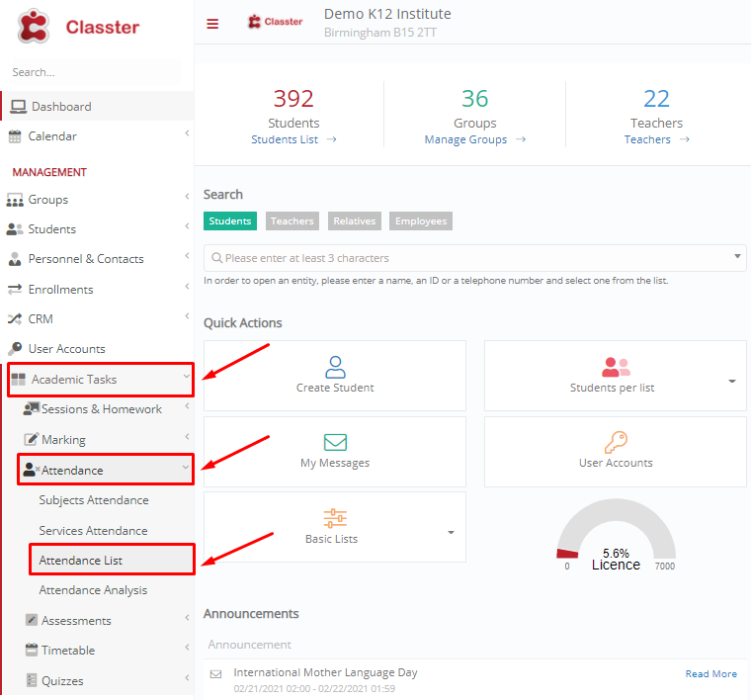
Task: Open the entity search dropdown arrow
Action: click(737, 256)
